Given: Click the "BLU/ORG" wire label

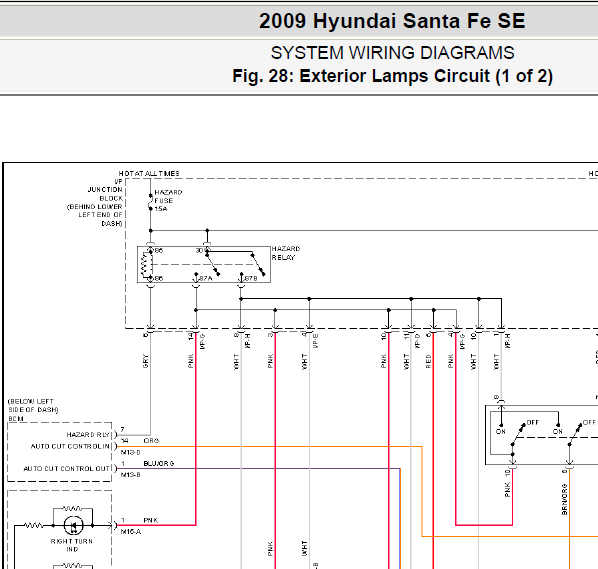Looking at the screenshot, I should pyautogui.click(x=159, y=463).
